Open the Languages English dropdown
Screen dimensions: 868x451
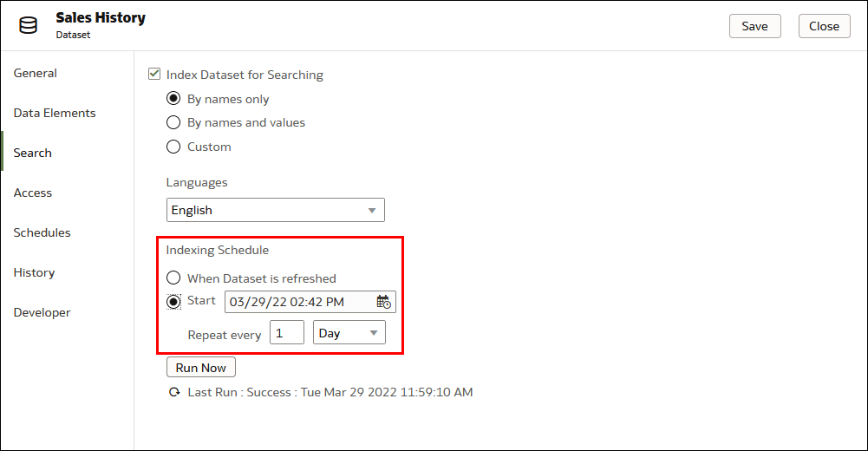(x=276, y=210)
